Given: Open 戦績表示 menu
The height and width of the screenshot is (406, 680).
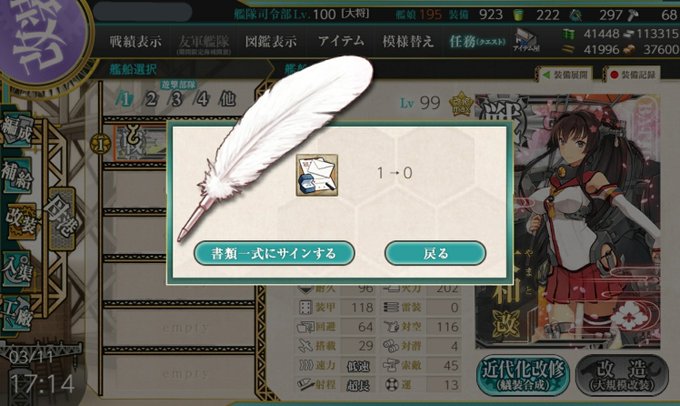Looking at the screenshot, I should point(135,42).
